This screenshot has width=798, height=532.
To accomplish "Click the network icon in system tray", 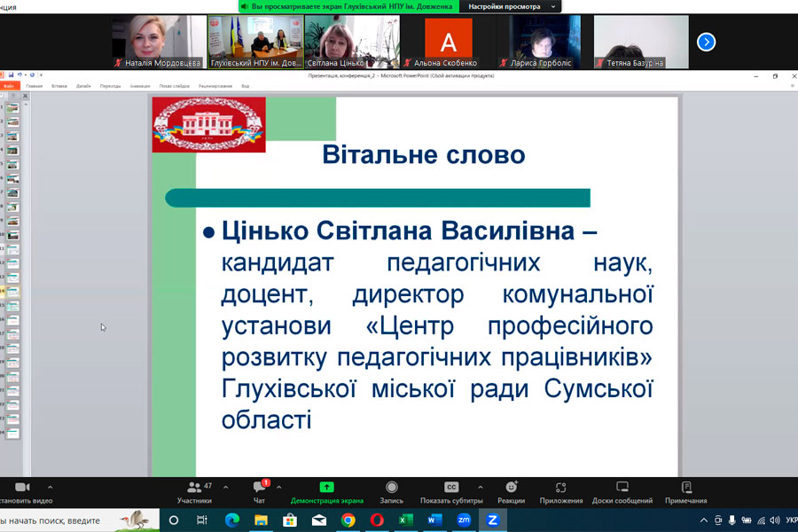I will [x=761, y=520].
